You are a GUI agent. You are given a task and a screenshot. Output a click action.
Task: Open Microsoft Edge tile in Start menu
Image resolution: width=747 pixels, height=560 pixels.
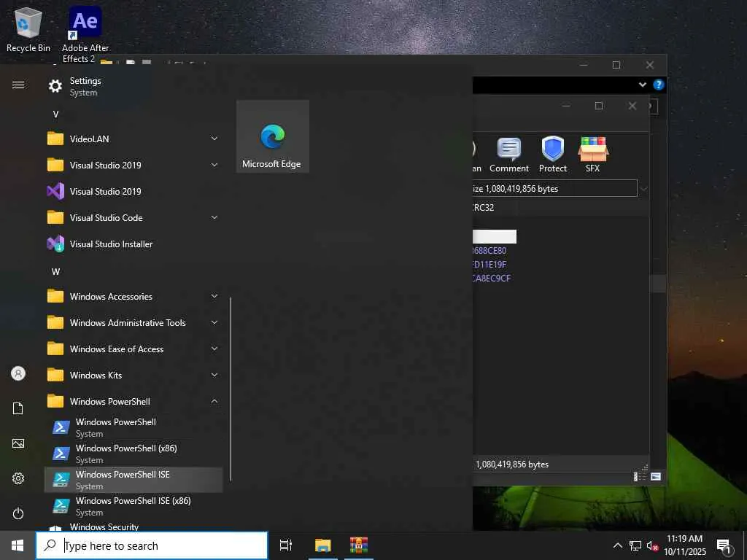pyautogui.click(x=273, y=136)
